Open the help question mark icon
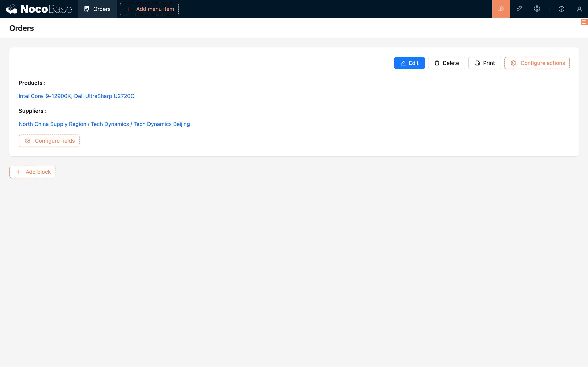This screenshot has height=367, width=588. click(561, 9)
